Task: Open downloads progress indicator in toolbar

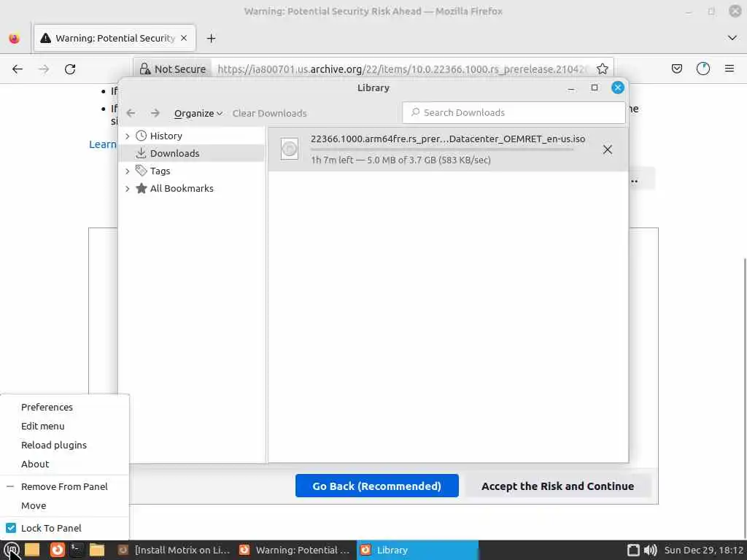Action: [x=703, y=69]
